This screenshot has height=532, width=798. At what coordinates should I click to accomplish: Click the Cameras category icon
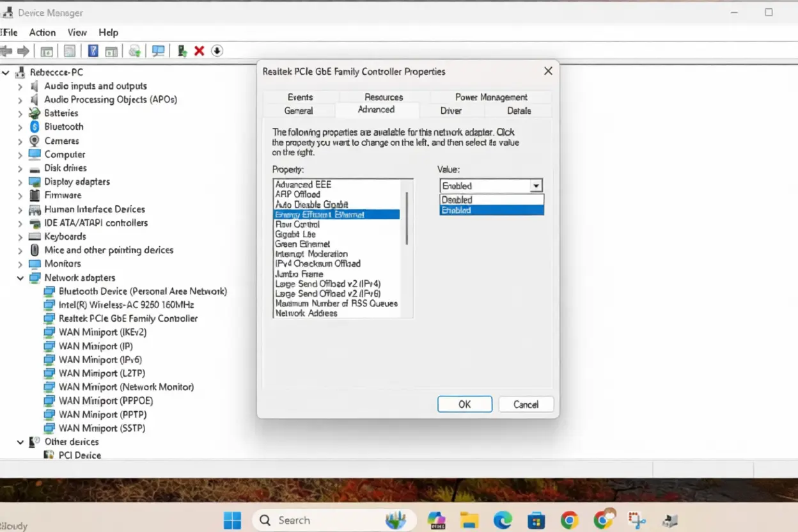pos(35,141)
